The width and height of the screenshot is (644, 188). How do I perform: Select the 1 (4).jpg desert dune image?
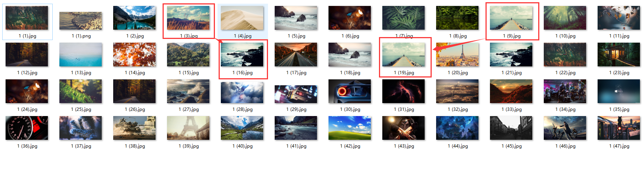(242, 18)
